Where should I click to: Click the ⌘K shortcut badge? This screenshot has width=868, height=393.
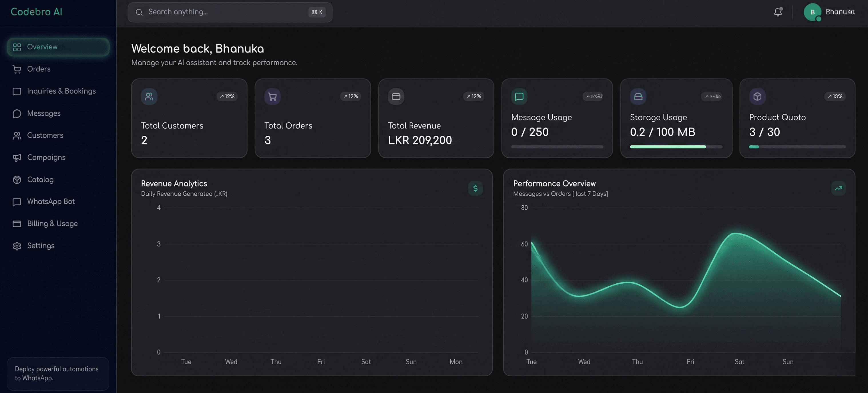[x=317, y=12]
